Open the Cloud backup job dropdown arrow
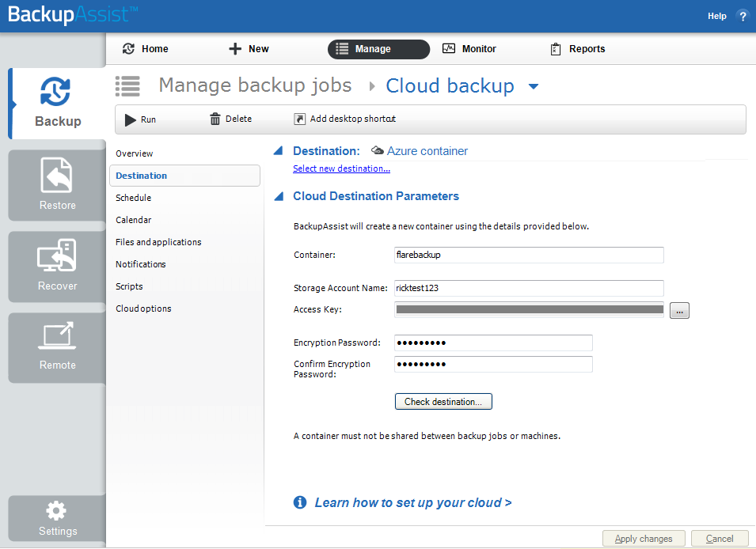This screenshot has height=549, width=756. (x=534, y=87)
